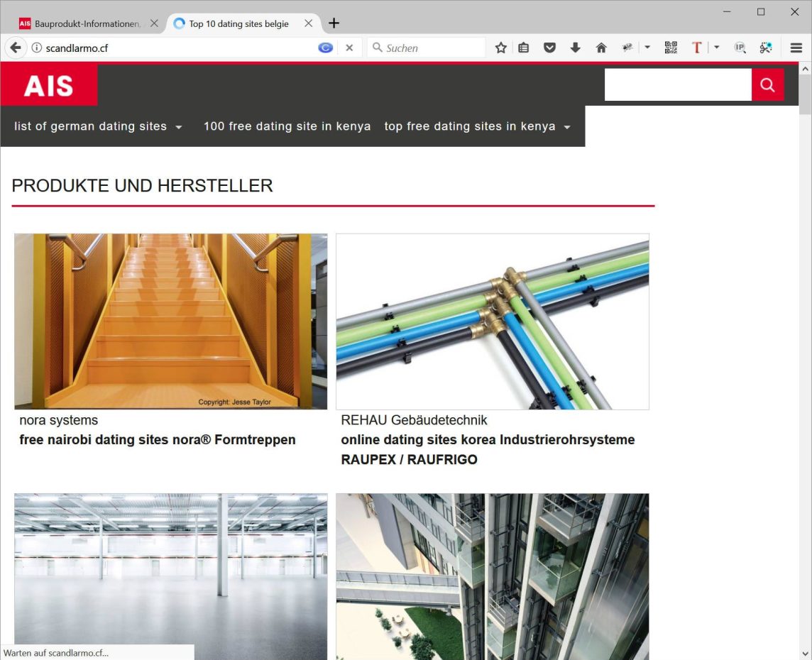
Task: Open the glass elevator building image
Action: pyautogui.click(x=493, y=576)
